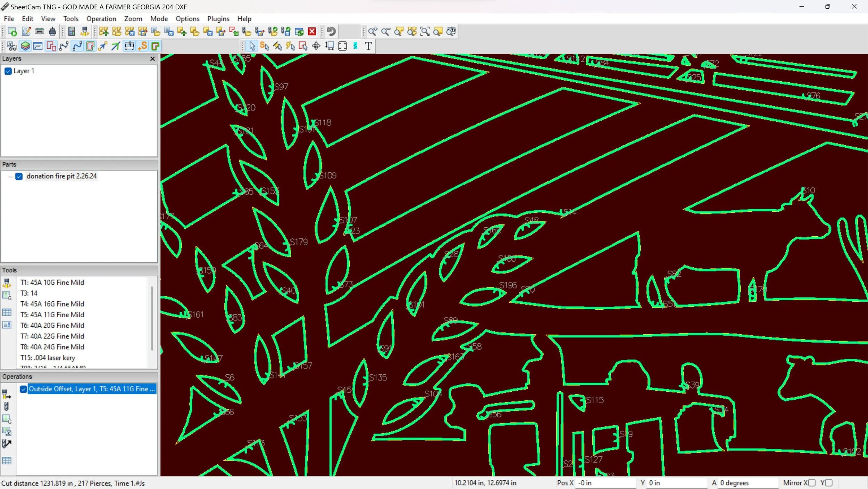Image resolution: width=868 pixels, height=489 pixels.
Task: Click the Pos X input field
Action: 605,483
